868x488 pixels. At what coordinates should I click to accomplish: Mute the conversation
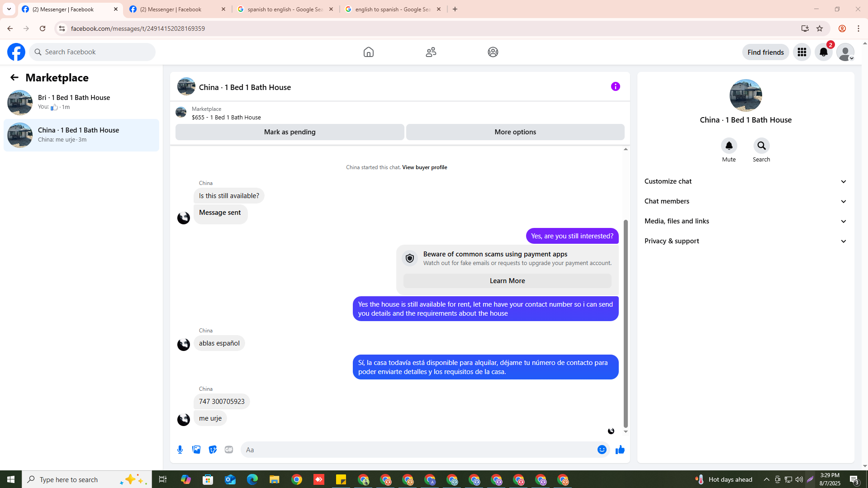pyautogui.click(x=729, y=146)
